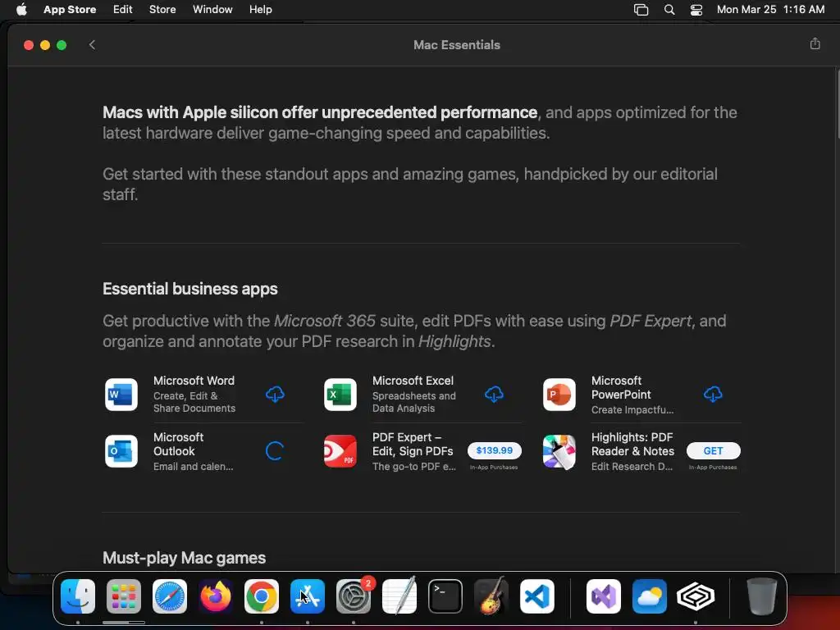Viewport: 840px width, 630px height.
Task: Redownload Microsoft Word via cloud icon
Action: click(275, 395)
